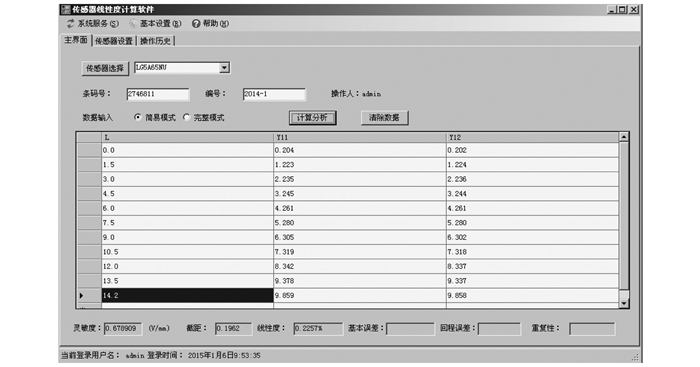Click the 灵敏度 value field

click(123, 329)
